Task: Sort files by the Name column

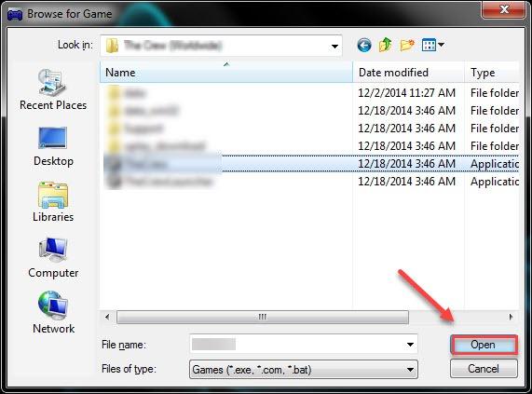Action: coord(226,73)
